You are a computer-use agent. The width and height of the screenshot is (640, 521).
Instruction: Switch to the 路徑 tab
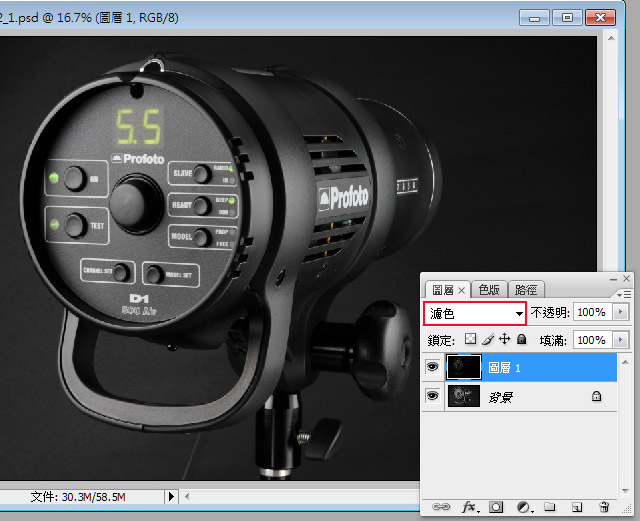tap(526, 290)
